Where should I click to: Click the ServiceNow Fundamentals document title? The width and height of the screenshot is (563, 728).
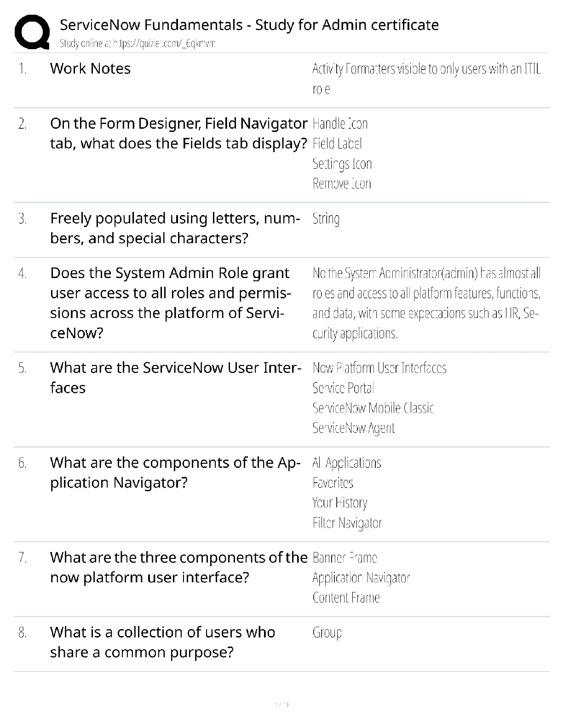coord(249,25)
